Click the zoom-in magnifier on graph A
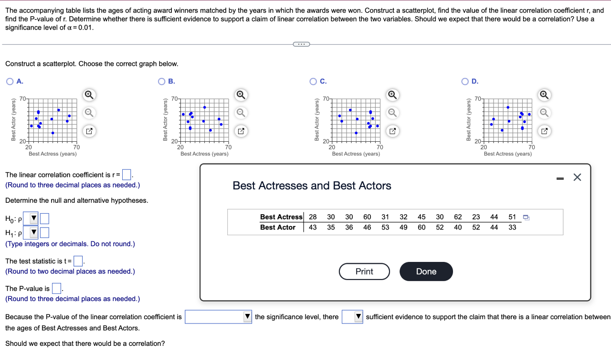611x364 pixels. 89,95
